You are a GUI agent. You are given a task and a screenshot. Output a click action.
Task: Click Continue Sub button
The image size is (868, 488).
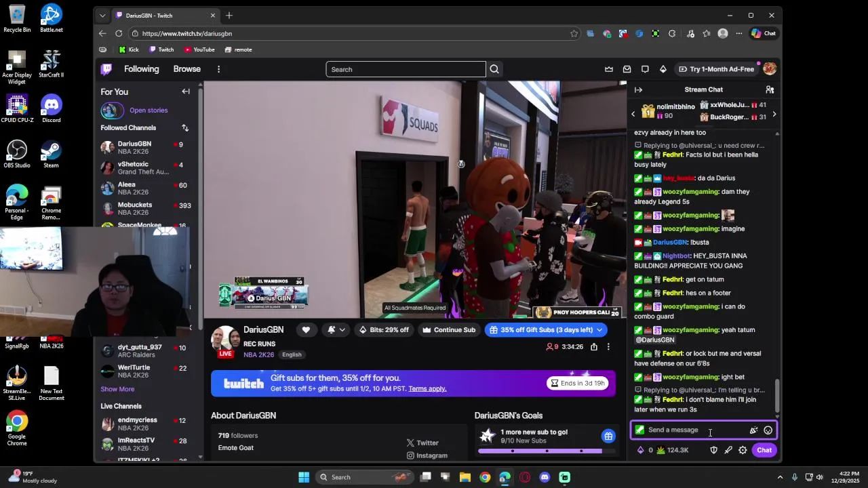pos(449,330)
